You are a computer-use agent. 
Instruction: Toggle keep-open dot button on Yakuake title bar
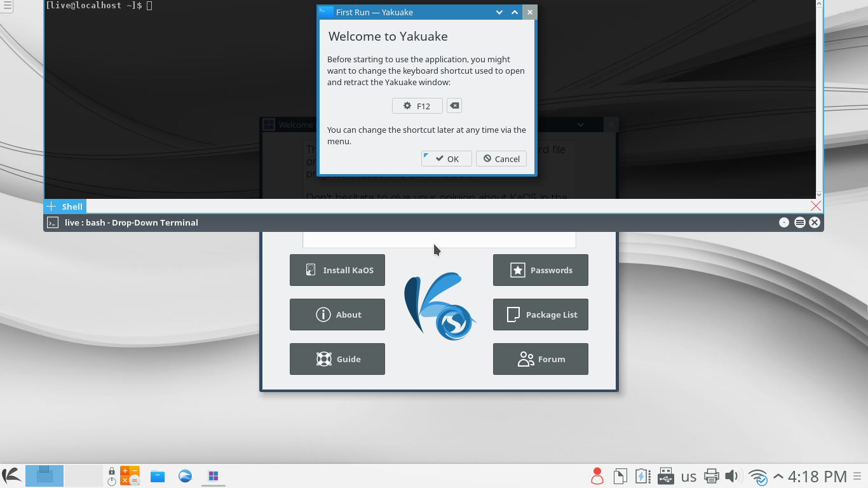point(784,222)
